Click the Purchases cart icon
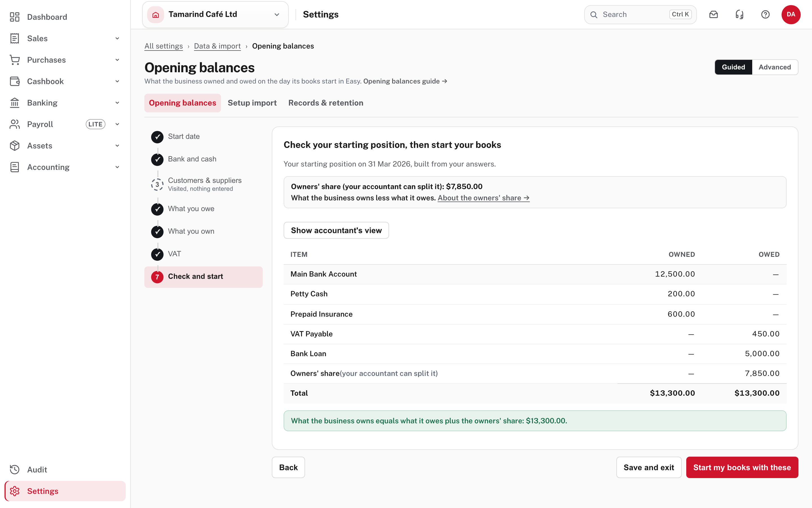The height and width of the screenshot is (508, 812). tap(14, 60)
